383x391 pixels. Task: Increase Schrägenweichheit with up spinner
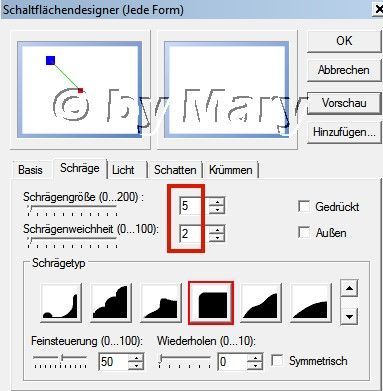pyautogui.click(x=217, y=229)
